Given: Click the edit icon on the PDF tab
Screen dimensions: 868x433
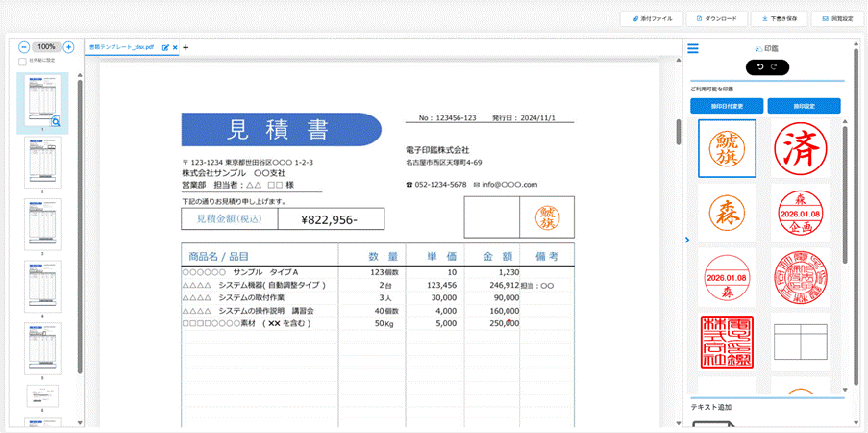Looking at the screenshot, I should pyautogui.click(x=165, y=46).
